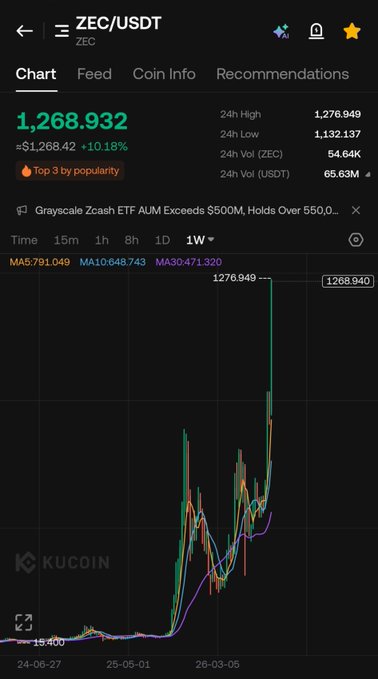This screenshot has width=378, height=679.
Task: Tap the Top 3 by popularity badge
Action: pos(70,171)
